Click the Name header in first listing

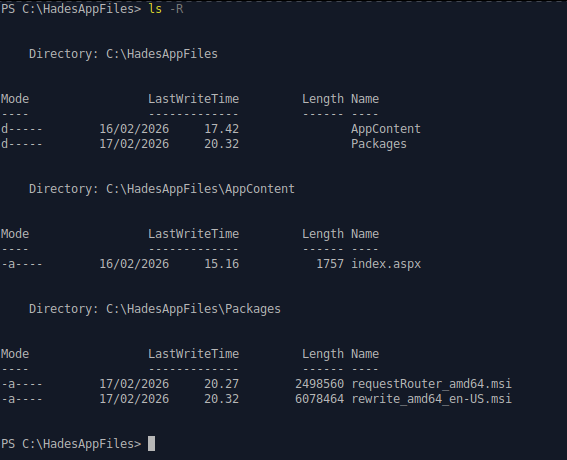coord(365,99)
